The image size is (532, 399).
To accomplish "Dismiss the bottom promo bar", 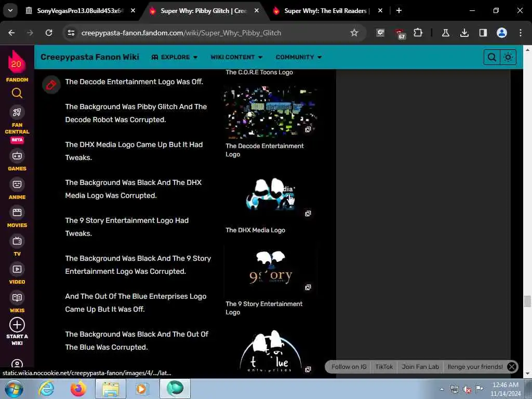I will [512, 367].
